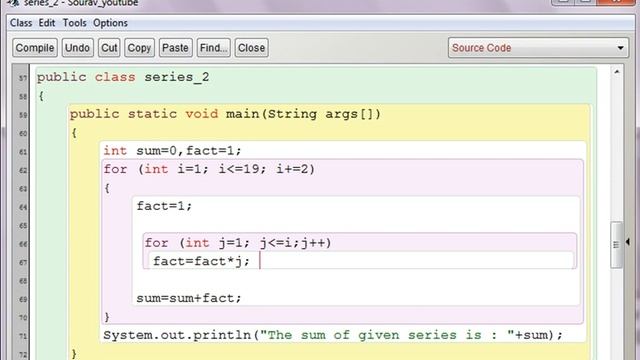
Task: Click the line "fact=1;"
Action: click(x=164, y=206)
